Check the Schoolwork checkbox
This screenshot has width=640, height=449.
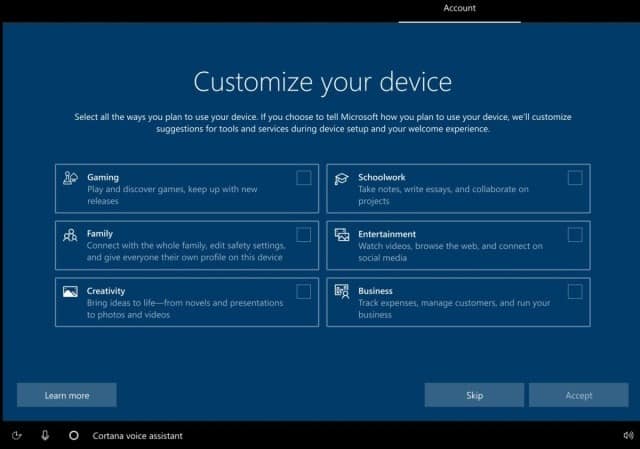click(575, 178)
